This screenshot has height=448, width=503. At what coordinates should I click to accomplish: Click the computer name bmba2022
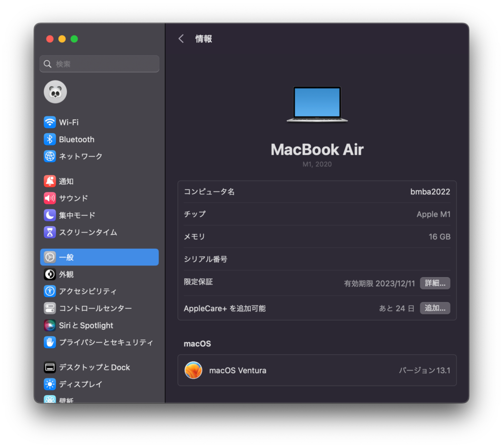pyautogui.click(x=430, y=192)
